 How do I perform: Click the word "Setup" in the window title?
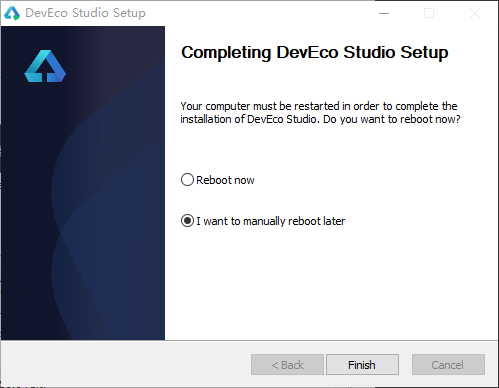pos(129,13)
